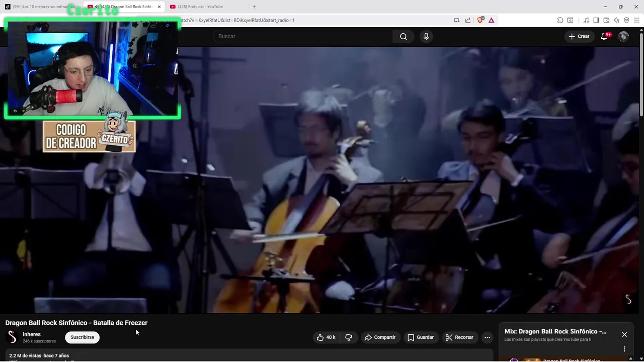Click the 2.2 M de vistas description text
The height and width of the screenshot is (362, 644).
[x=39, y=355]
